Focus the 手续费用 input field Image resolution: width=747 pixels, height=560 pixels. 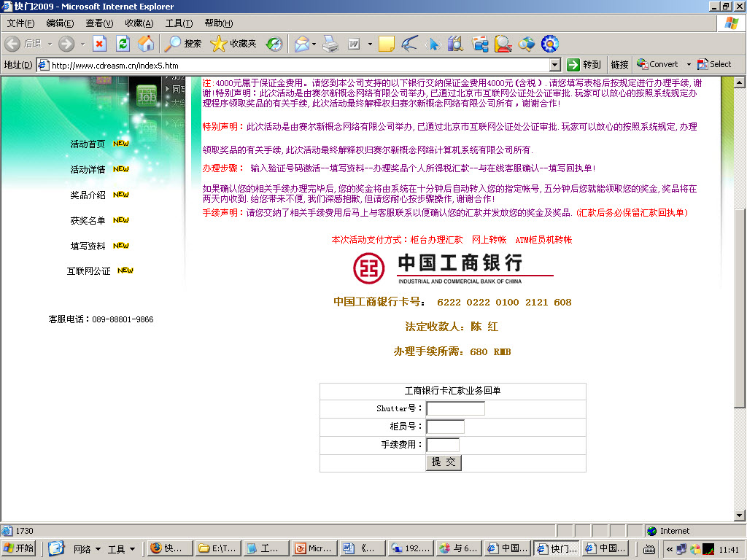(x=443, y=445)
